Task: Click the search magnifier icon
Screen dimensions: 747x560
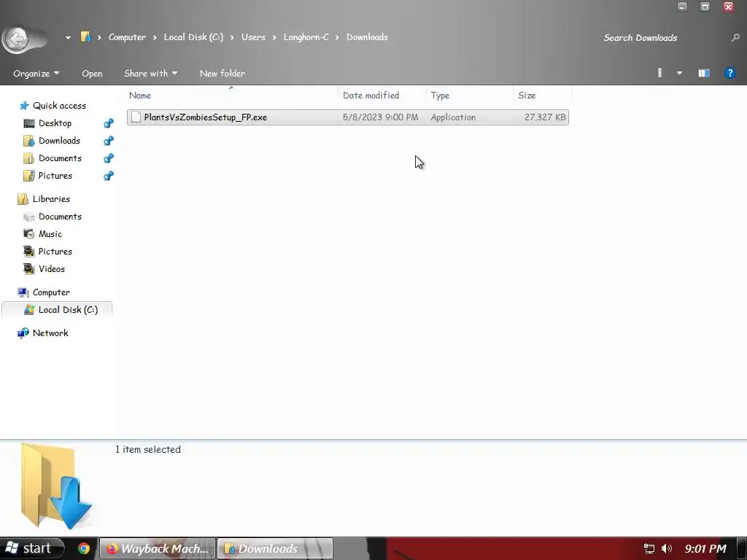Action: click(735, 38)
